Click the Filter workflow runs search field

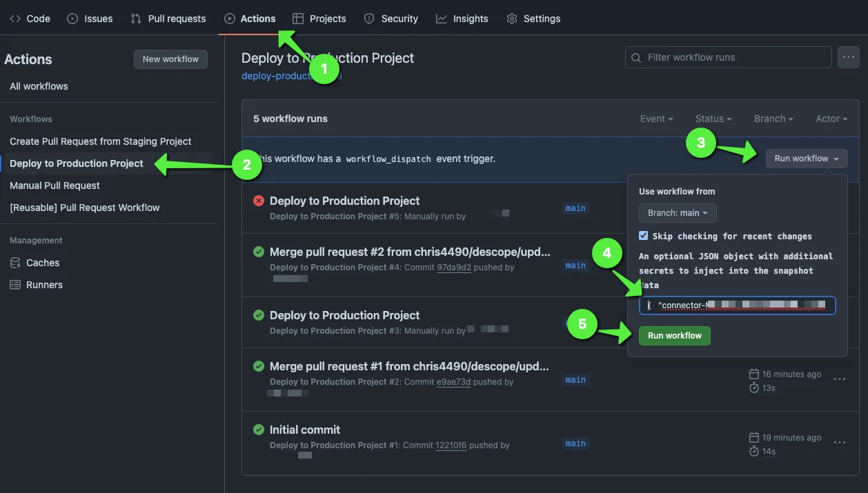[728, 57]
